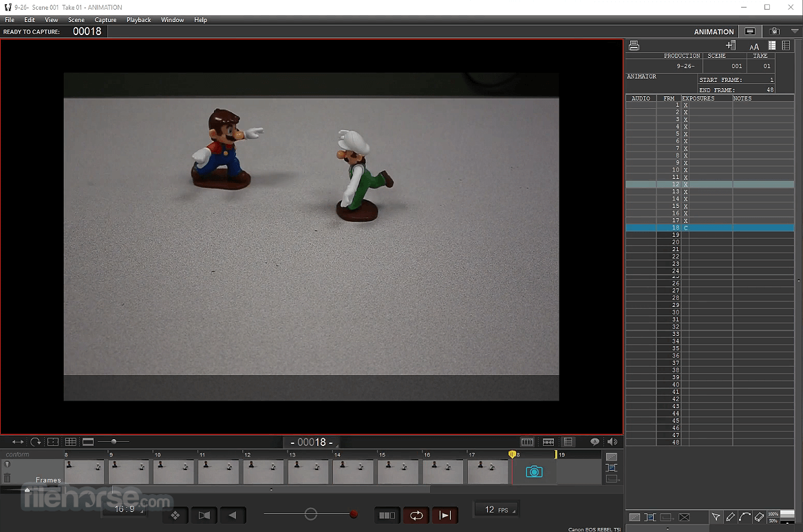
Task: Click the crossed-box clear drawing icon
Action: pos(684,517)
